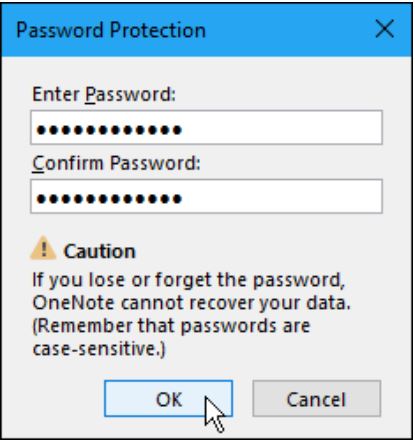Click the "Confirm Password:" label
415x440 pixels.
(x=116, y=163)
